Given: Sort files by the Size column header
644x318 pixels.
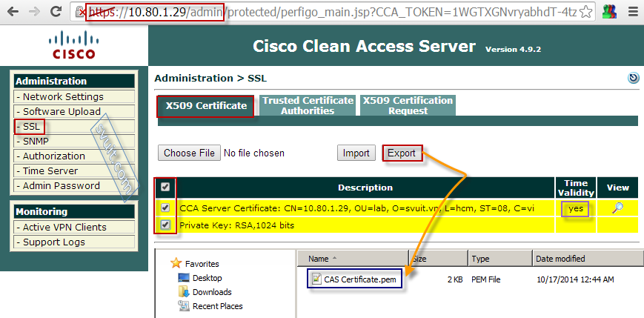Looking at the screenshot, I should [x=438, y=259].
